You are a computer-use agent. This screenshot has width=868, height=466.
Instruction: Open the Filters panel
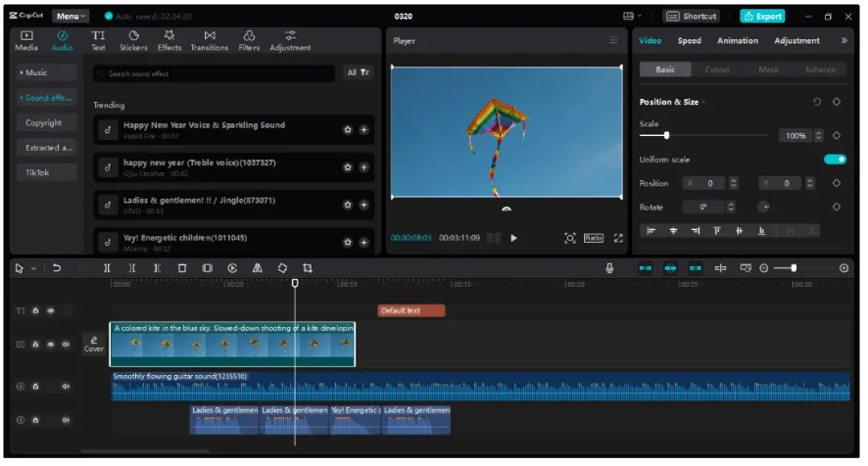point(249,41)
